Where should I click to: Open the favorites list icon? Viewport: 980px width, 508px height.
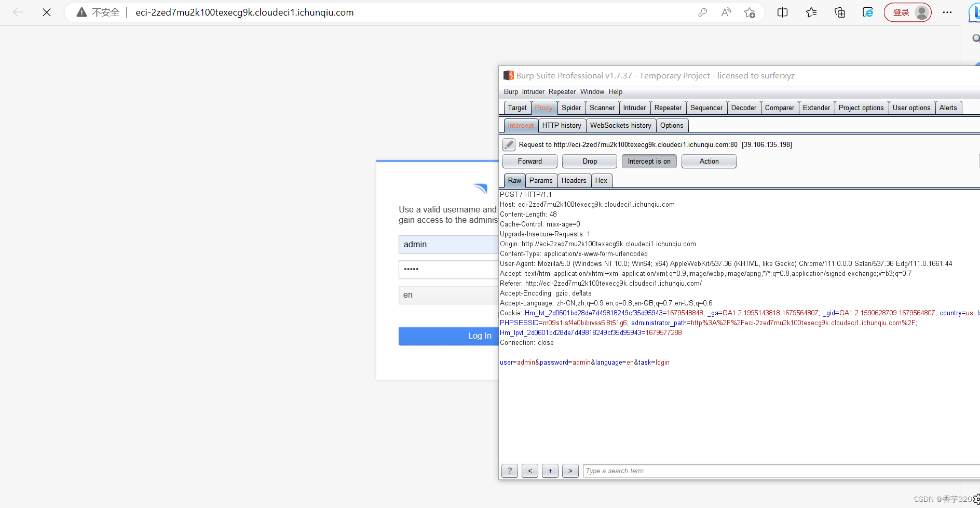pyautogui.click(x=811, y=12)
